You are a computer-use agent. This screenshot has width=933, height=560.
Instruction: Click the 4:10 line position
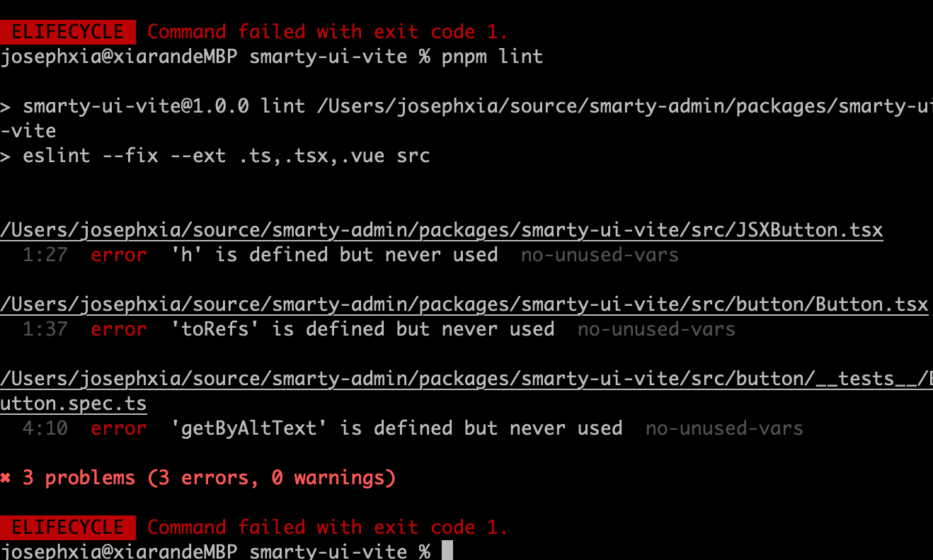pyautogui.click(x=45, y=428)
